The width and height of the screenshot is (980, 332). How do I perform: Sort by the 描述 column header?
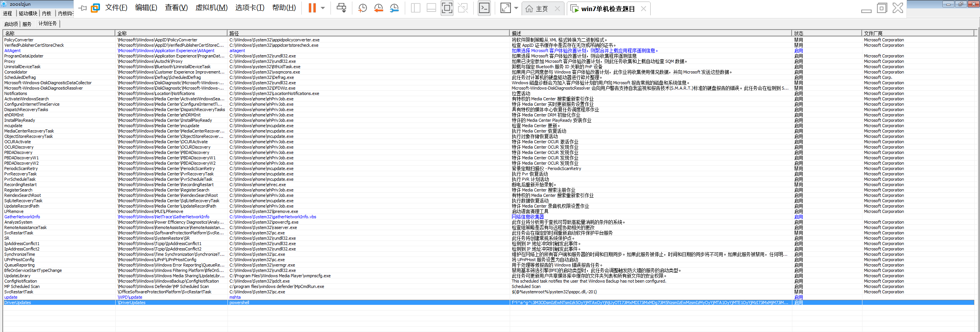coord(651,33)
